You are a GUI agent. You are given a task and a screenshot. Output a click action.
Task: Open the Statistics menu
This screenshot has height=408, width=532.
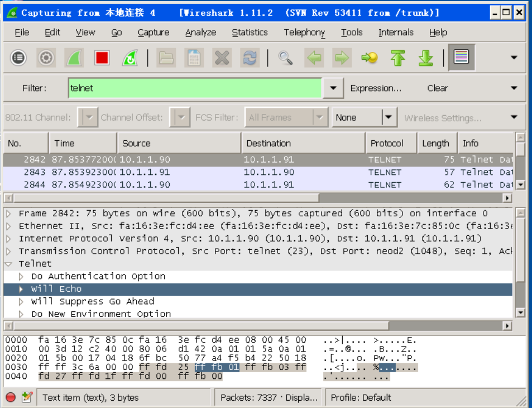click(250, 32)
